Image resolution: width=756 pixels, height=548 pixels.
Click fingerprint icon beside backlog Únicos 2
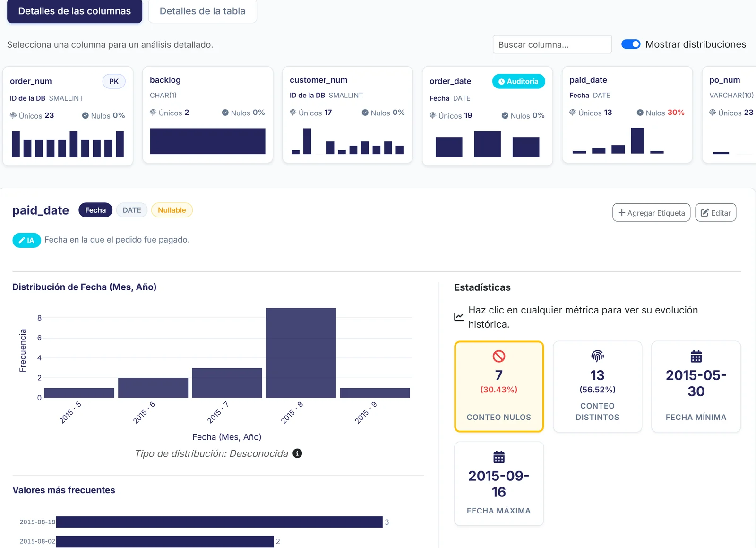coord(153,113)
